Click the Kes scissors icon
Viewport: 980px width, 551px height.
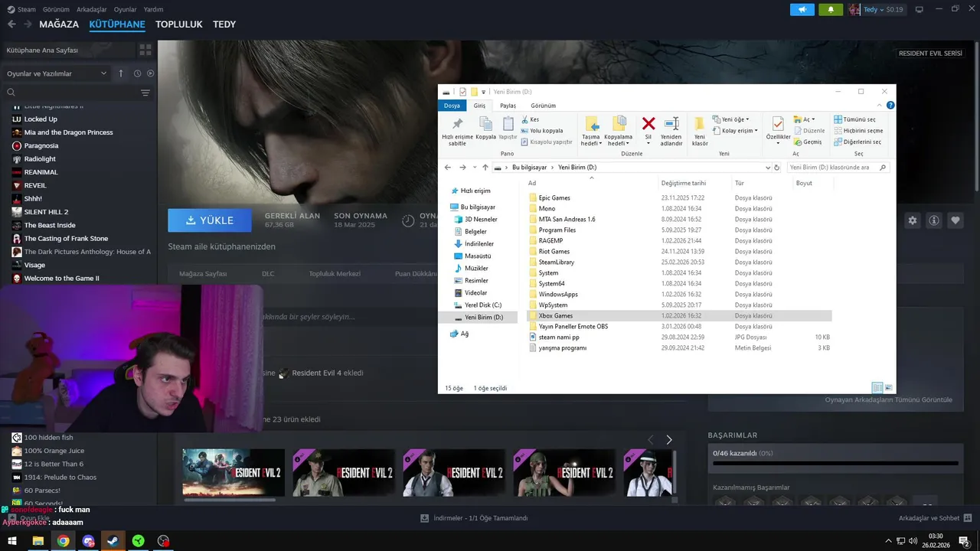click(x=524, y=119)
